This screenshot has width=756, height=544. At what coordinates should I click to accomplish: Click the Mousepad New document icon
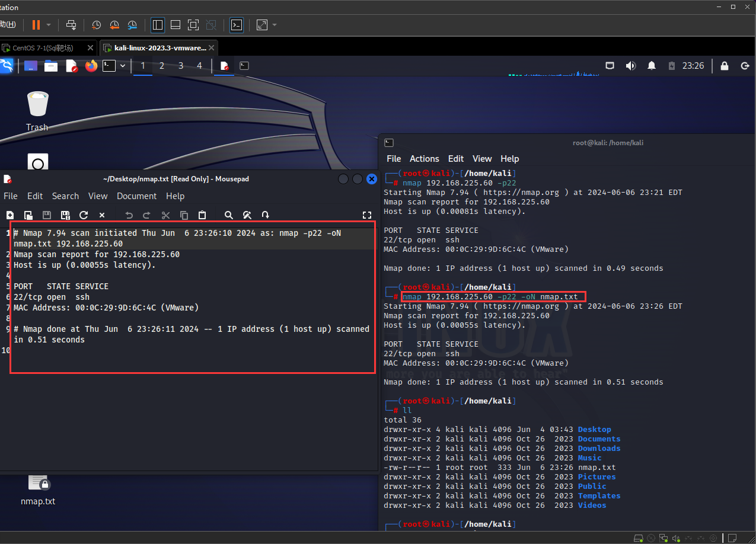10,215
